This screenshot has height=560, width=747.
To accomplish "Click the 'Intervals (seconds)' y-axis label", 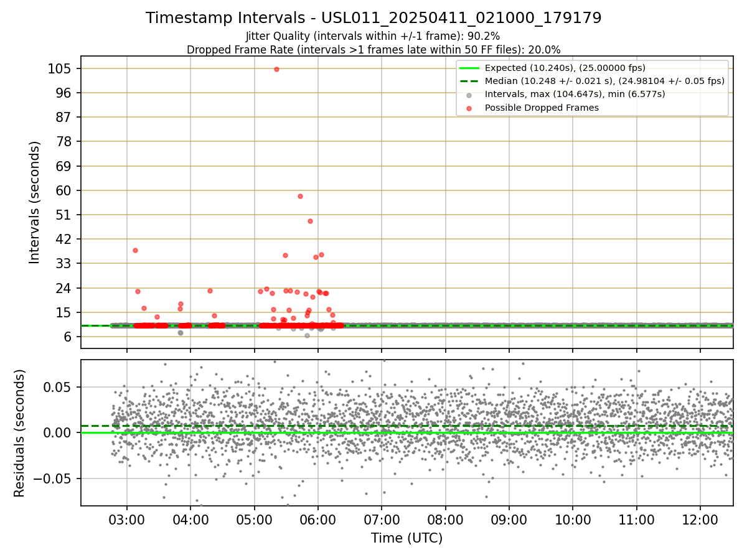I will 35,202.
